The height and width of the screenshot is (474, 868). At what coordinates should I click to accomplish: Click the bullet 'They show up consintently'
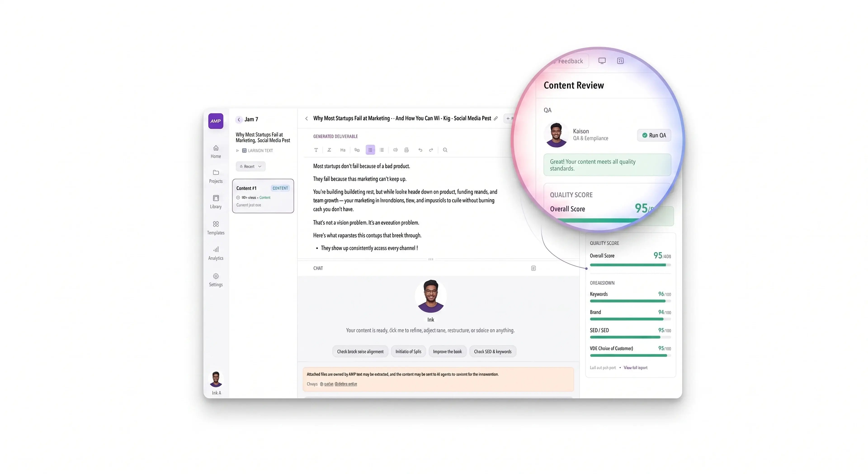pos(369,248)
